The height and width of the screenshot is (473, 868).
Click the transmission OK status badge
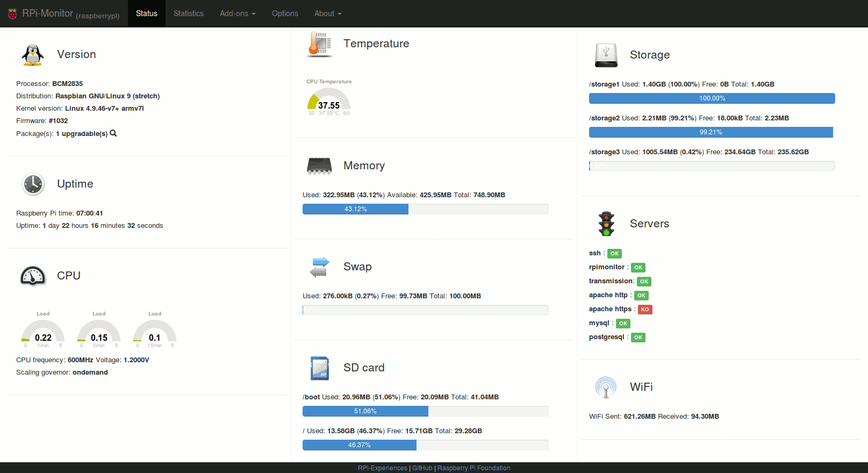pyautogui.click(x=644, y=282)
